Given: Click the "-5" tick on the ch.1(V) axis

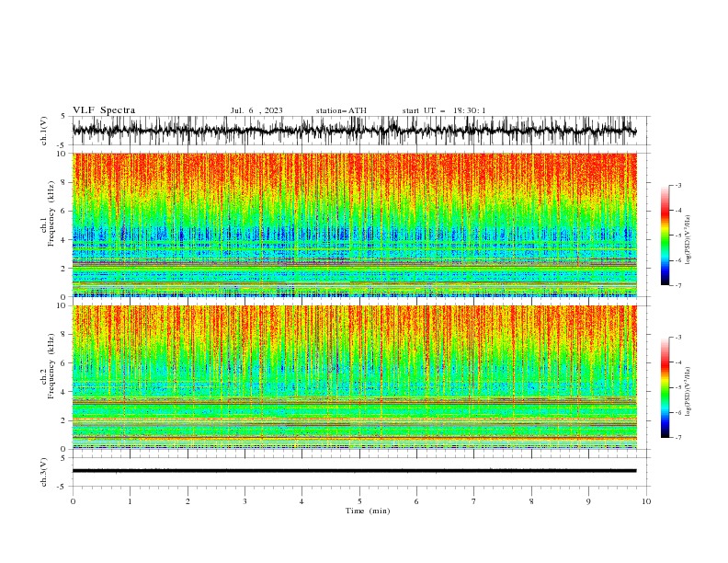Looking at the screenshot, I should pos(62,145).
